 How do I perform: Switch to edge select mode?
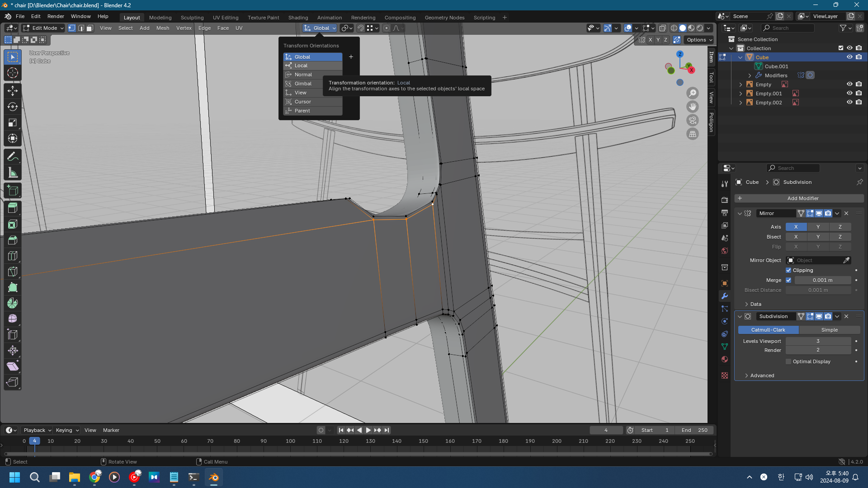pos(81,28)
